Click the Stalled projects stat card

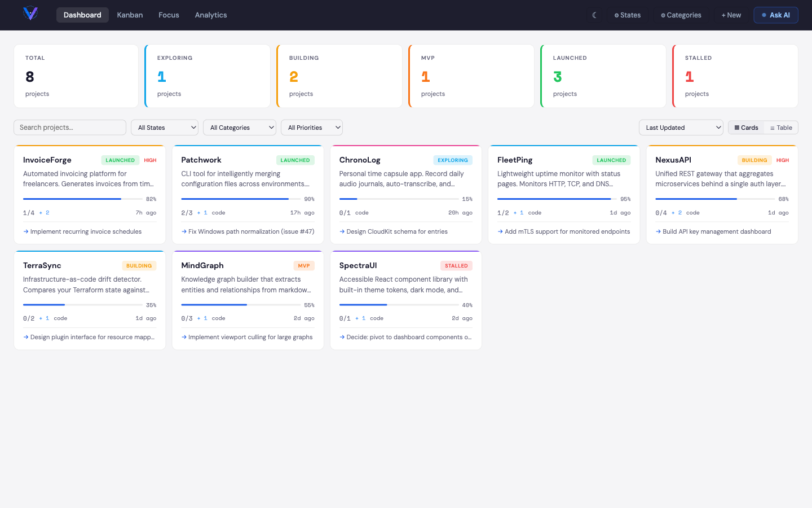(735, 76)
